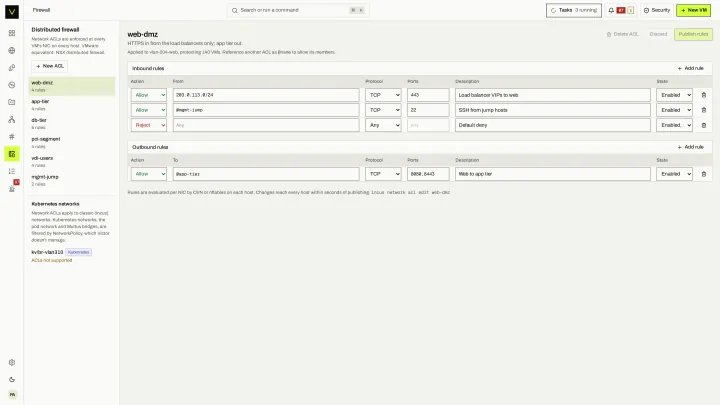Delete the SSH from jump hosts rule
The height and width of the screenshot is (405, 720).
pyautogui.click(x=703, y=110)
